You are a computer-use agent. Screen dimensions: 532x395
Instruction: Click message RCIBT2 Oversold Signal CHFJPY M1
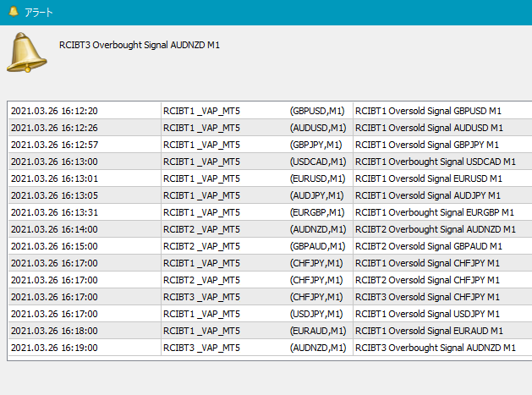click(x=427, y=280)
